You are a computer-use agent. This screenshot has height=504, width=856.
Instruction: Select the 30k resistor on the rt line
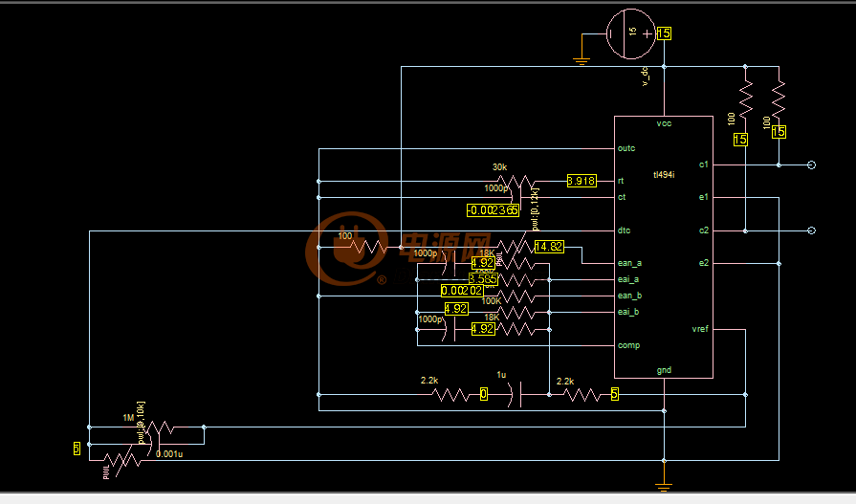[x=517, y=182]
